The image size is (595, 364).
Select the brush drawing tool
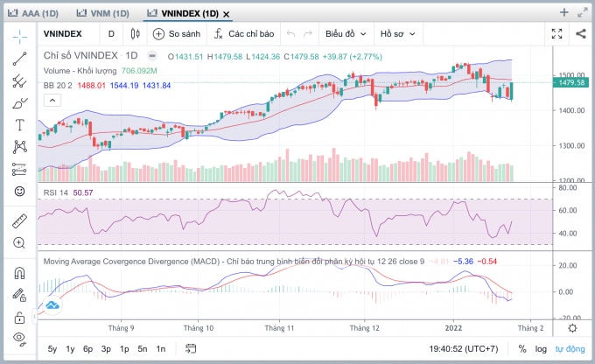coord(20,103)
